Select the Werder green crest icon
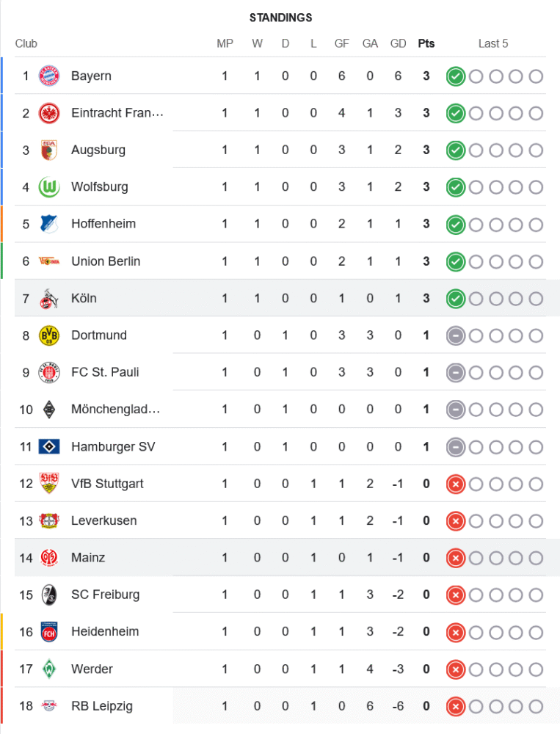This screenshot has width=560, height=734. pyautogui.click(x=49, y=669)
